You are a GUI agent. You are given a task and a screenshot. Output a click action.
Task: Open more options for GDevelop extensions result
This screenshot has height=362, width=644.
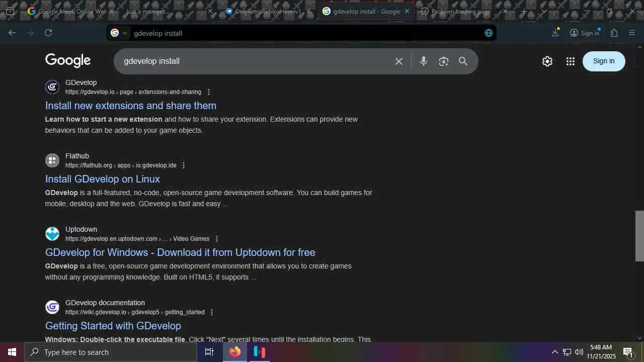pyautogui.click(x=209, y=92)
